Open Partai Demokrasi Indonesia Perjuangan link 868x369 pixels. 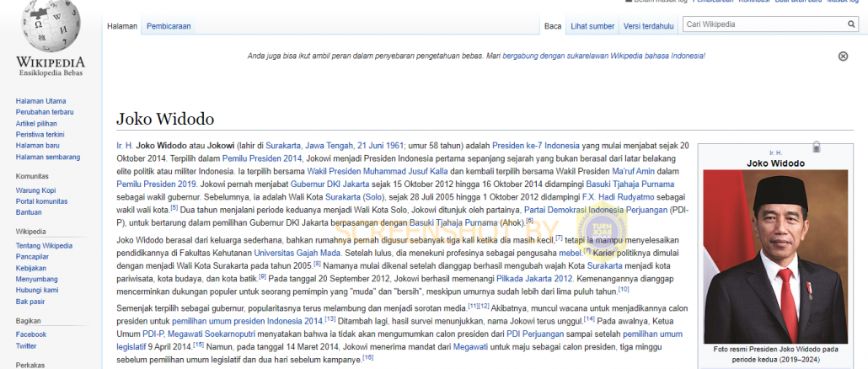pos(596,210)
